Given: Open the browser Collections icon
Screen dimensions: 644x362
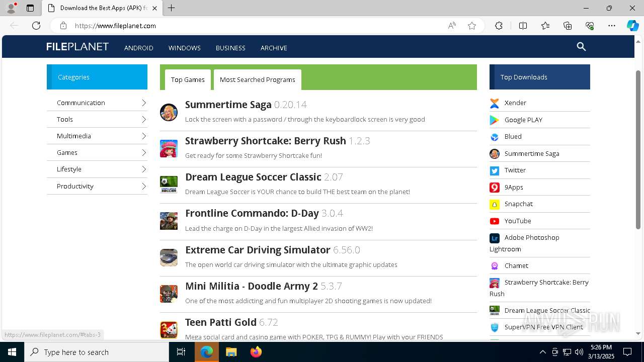Looking at the screenshot, I should tap(568, 26).
